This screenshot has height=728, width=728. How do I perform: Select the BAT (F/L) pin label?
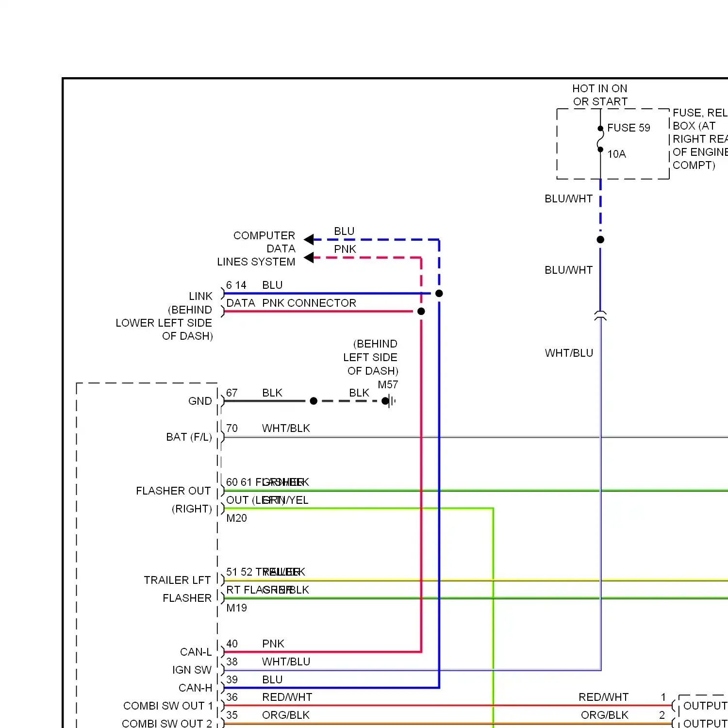[x=189, y=437]
